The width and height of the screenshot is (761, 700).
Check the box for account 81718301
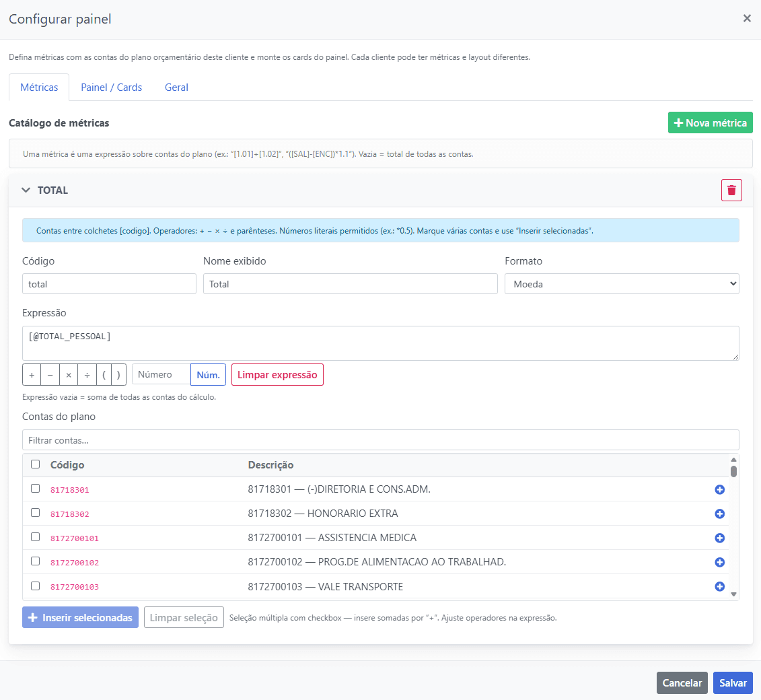(x=36, y=489)
